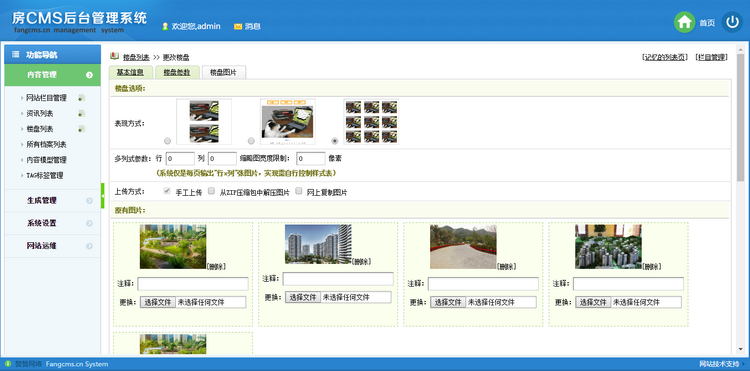Viewport: 750px width, 371px height.
Task: Click 注释 field under building model image
Action: pos(629,284)
